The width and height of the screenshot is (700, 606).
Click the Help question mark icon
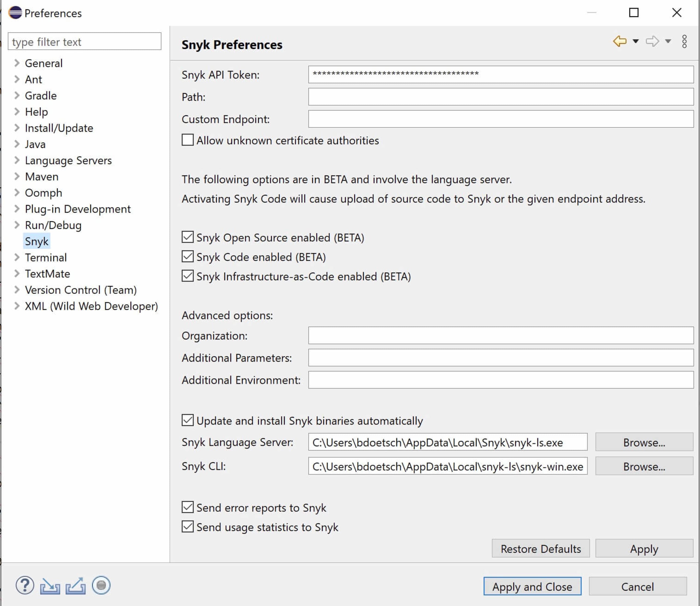[x=25, y=585]
